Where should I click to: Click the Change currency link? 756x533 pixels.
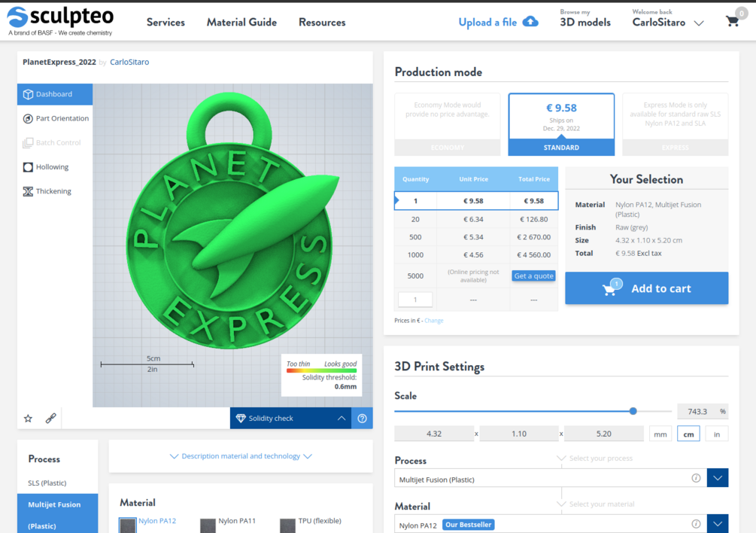click(433, 320)
